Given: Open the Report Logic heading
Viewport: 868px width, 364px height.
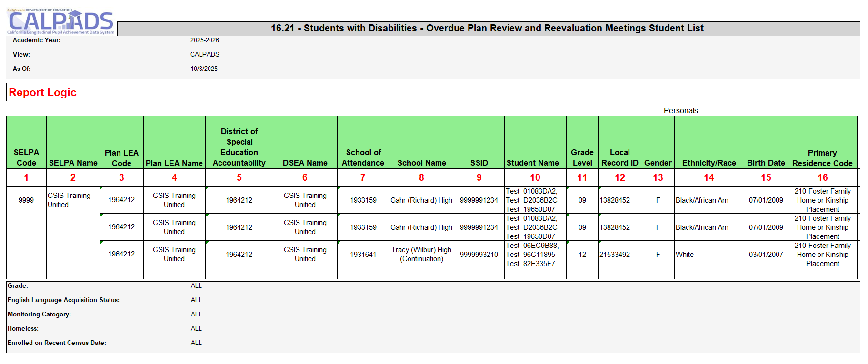Looking at the screenshot, I should point(42,92).
